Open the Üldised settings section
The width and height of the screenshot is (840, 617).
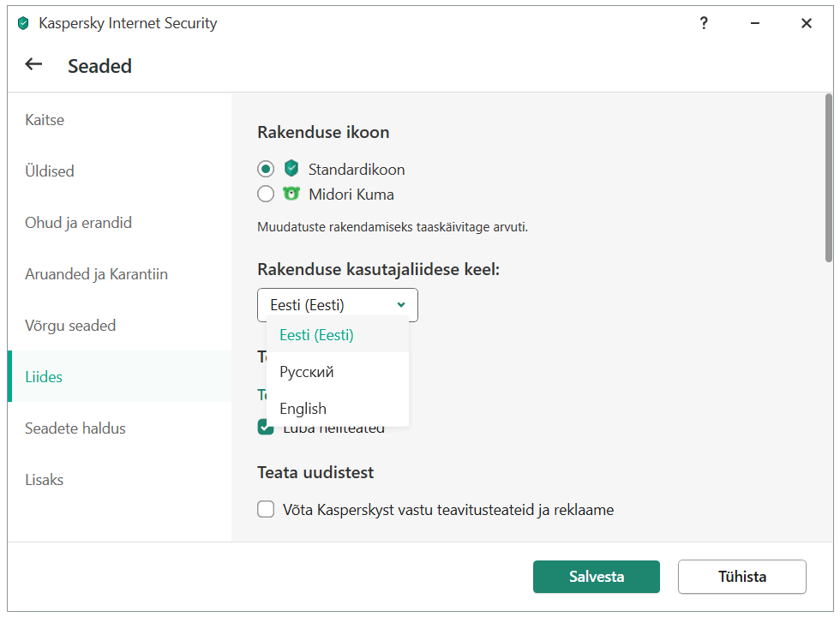(119, 171)
